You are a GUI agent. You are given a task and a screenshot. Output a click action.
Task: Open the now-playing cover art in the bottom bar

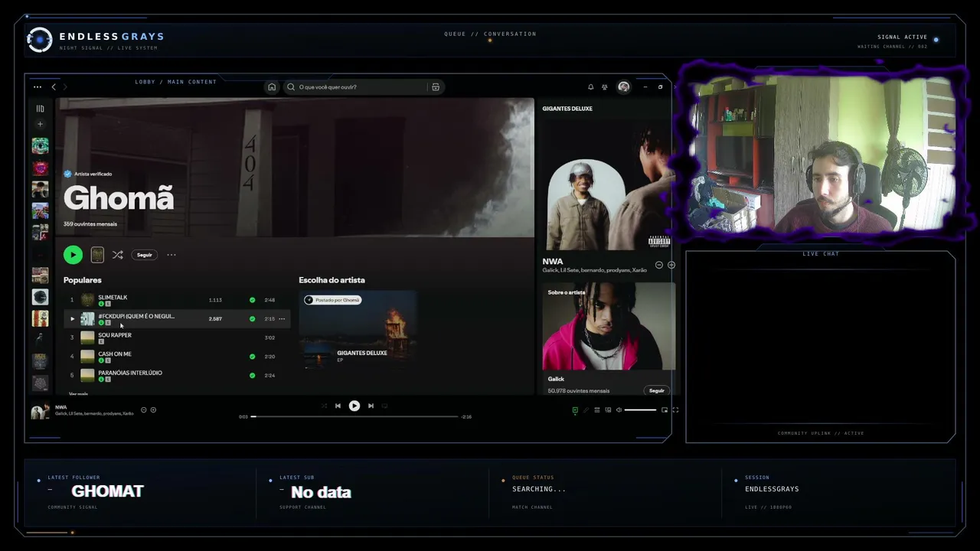point(40,411)
